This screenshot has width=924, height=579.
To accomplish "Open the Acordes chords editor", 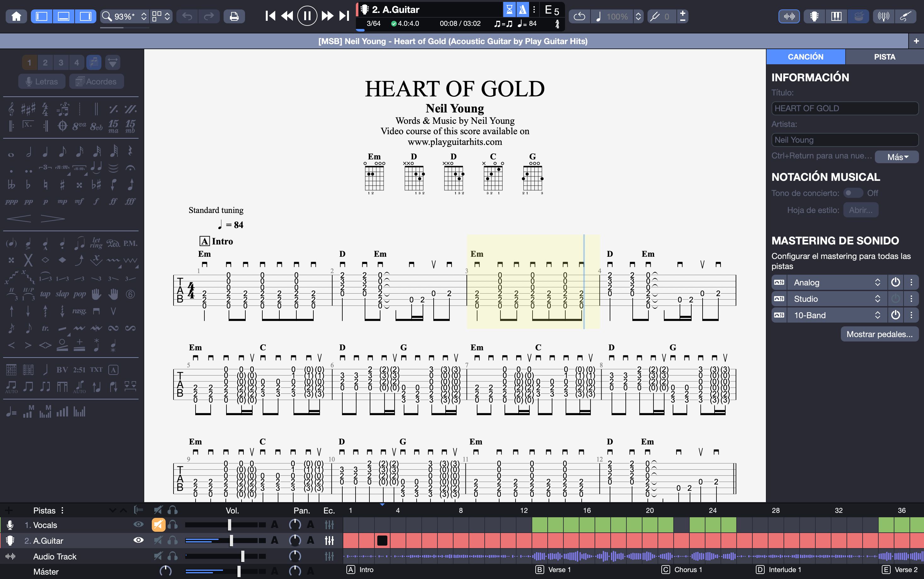I will tap(96, 82).
